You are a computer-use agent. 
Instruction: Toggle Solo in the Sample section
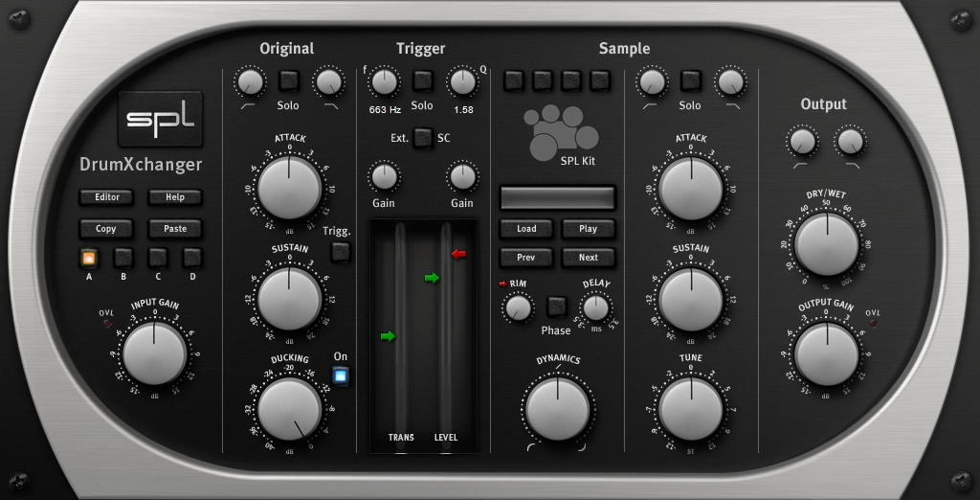pos(691,80)
